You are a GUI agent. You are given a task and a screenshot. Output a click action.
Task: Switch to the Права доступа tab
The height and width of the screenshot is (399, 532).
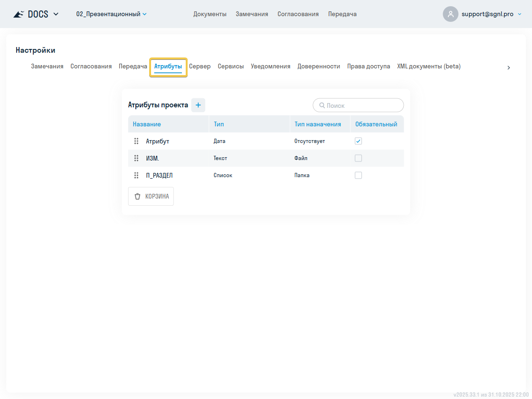coord(368,66)
